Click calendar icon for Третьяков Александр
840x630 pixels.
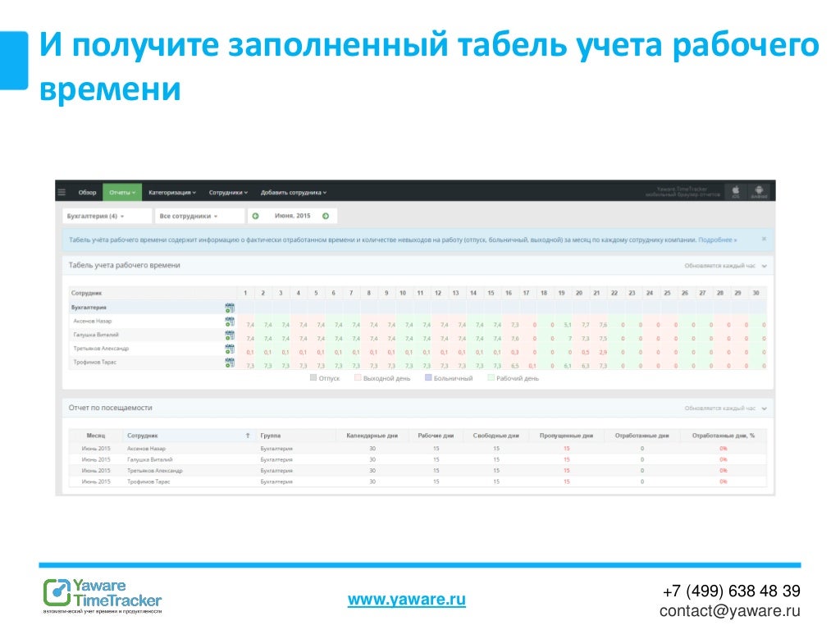[230, 349]
